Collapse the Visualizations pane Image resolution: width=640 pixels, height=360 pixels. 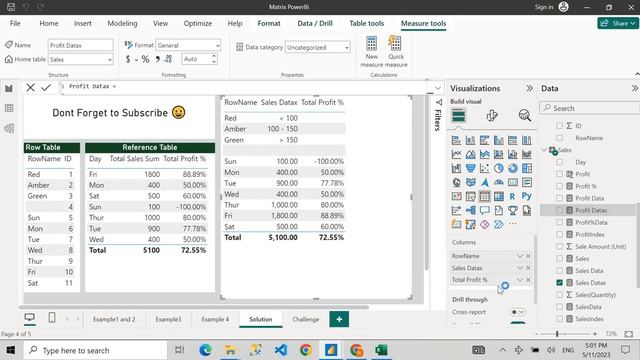529,88
